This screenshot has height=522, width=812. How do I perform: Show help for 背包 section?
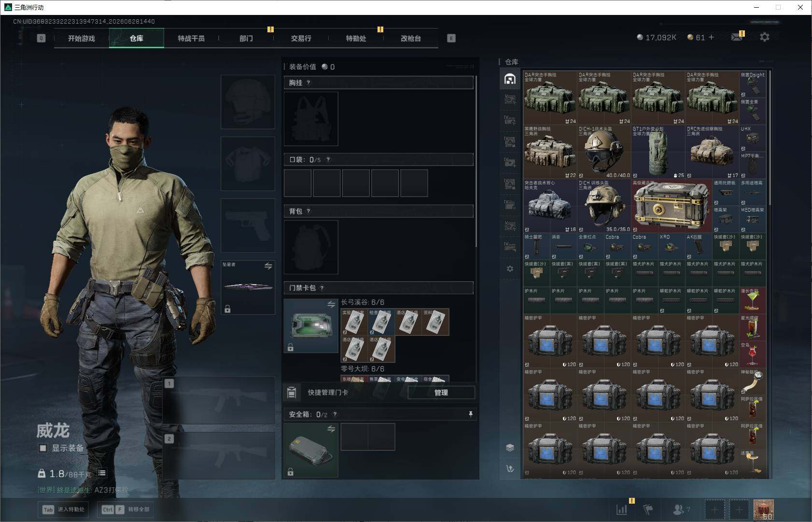click(308, 211)
